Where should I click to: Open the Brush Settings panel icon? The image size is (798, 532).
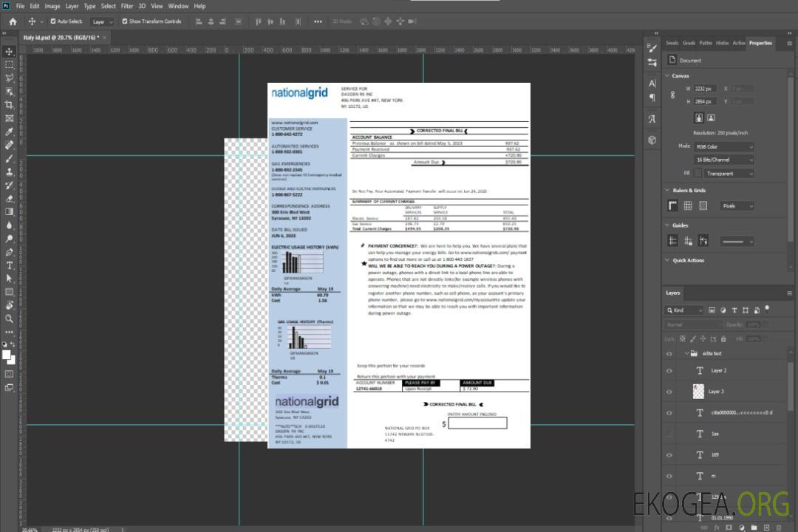click(x=652, y=48)
